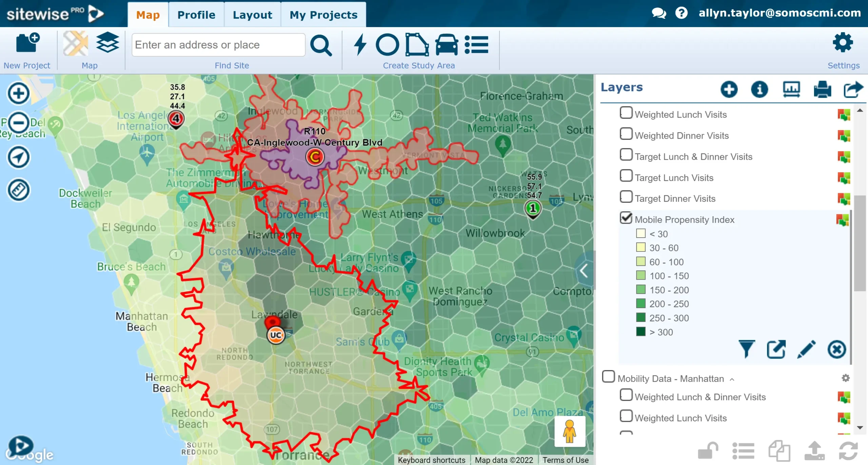Click the sitewise PRO logo
The width and height of the screenshot is (868, 465).
[x=55, y=14]
